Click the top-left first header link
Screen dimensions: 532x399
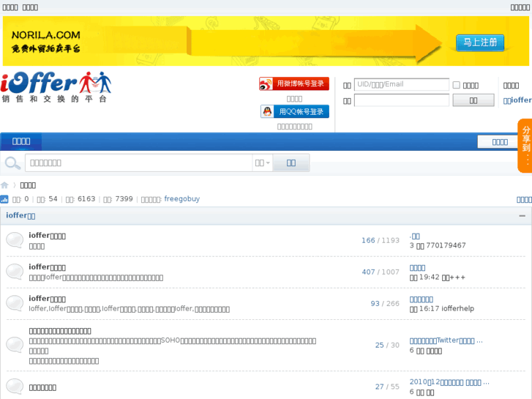point(10,7)
